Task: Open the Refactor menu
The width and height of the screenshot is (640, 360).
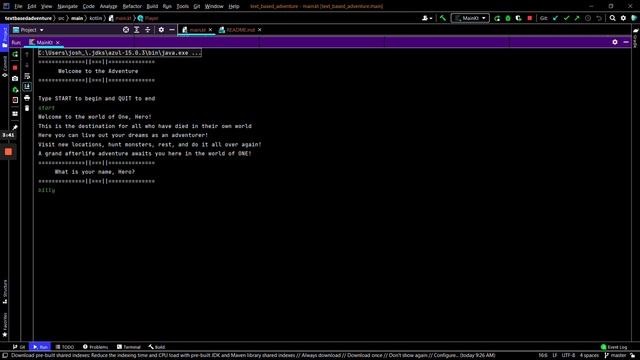Action: pos(132,6)
